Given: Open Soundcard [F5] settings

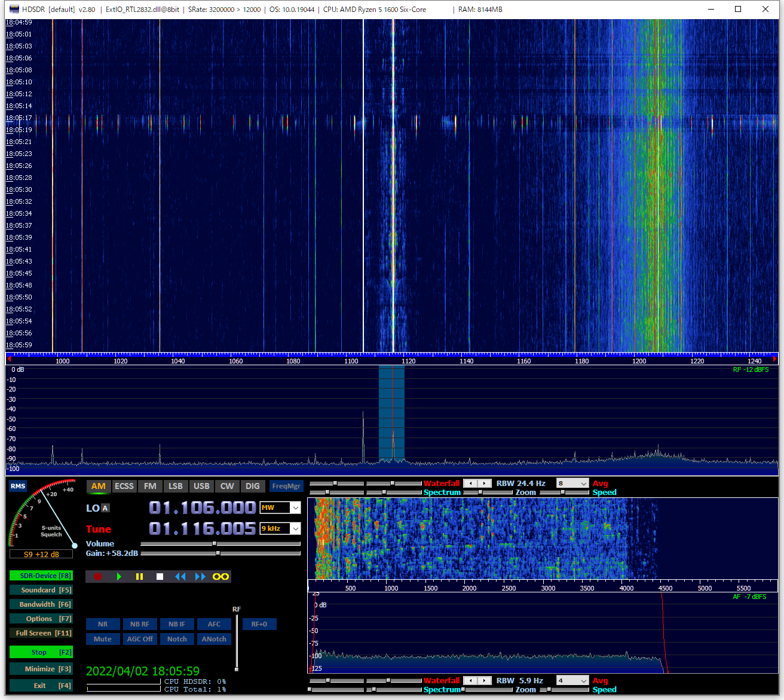Looking at the screenshot, I should (41, 590).
